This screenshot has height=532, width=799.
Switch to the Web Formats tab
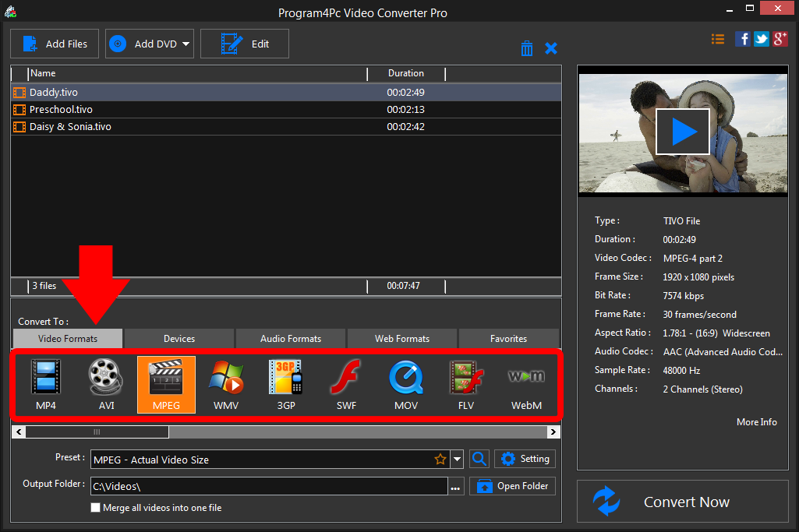click(402, 339)
